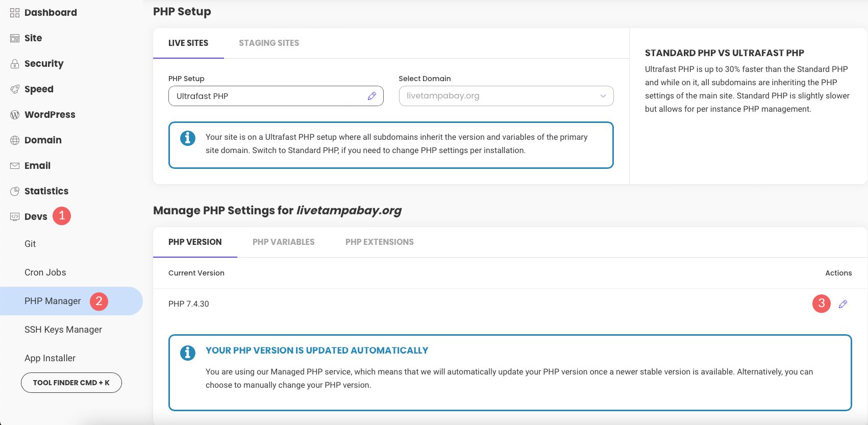The width and height of the screenshot is (868, 425).
Task: Collapse the Devs menu section
Action: coord(35,217)
